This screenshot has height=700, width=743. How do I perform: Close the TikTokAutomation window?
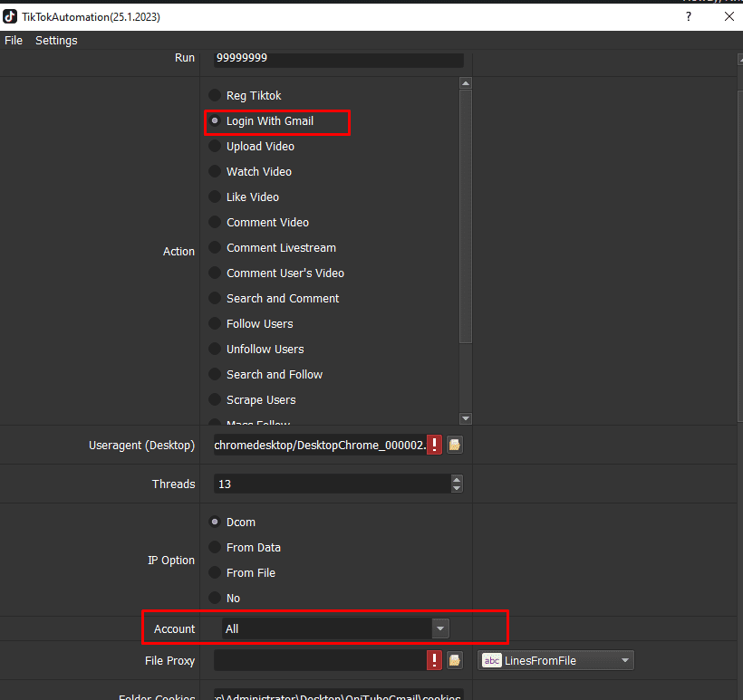729,16
